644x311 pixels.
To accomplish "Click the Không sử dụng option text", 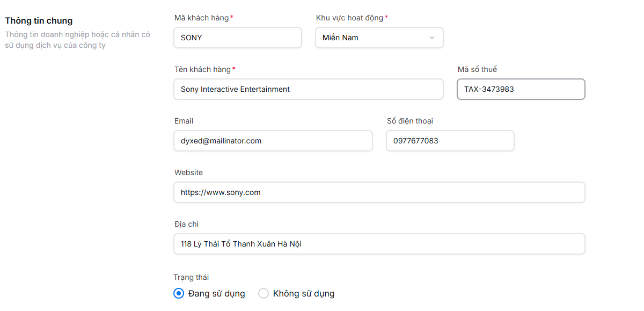I will (304, 293).
